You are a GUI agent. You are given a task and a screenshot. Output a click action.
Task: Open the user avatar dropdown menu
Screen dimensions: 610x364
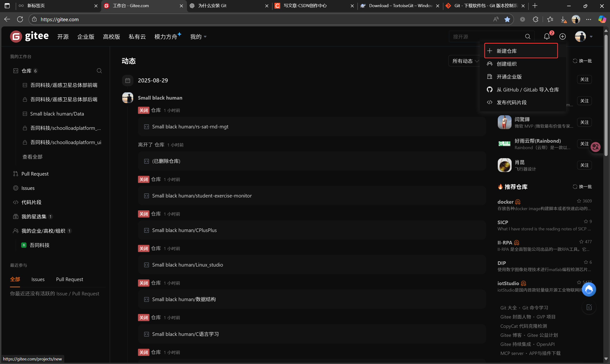click(584, 36)
